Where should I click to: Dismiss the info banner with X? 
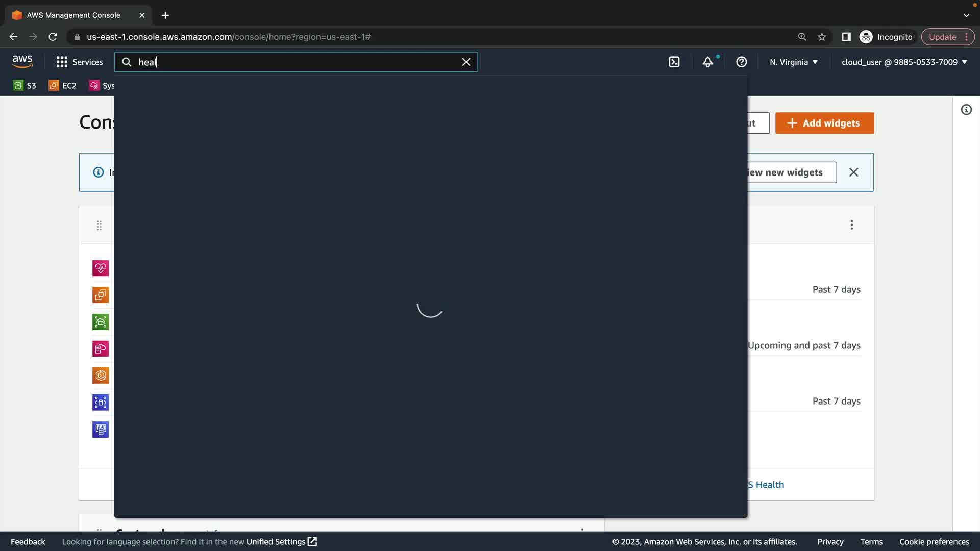coord(853,172)
